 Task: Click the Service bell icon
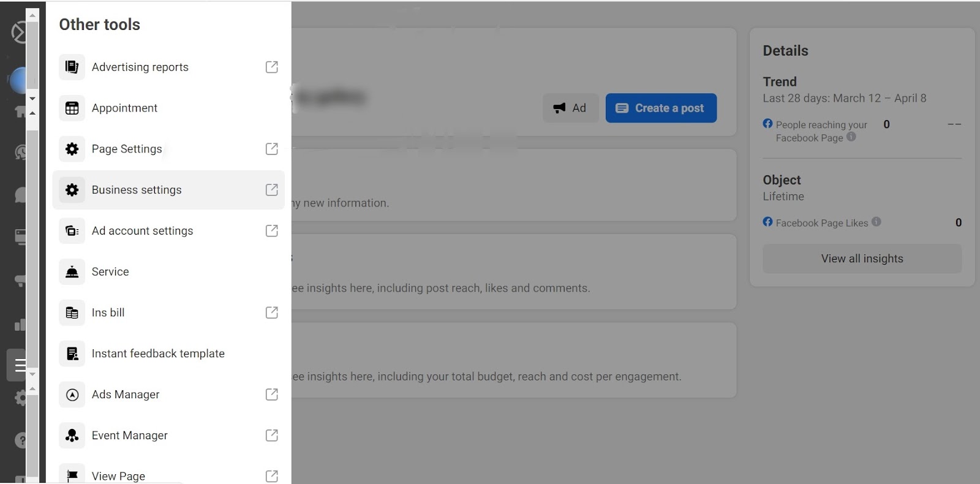72,272
